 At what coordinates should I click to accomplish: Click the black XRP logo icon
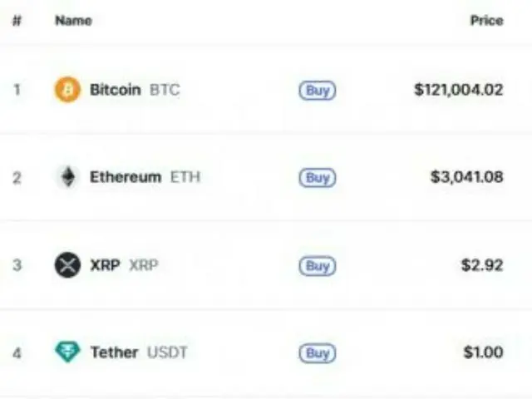click(67, 265)
